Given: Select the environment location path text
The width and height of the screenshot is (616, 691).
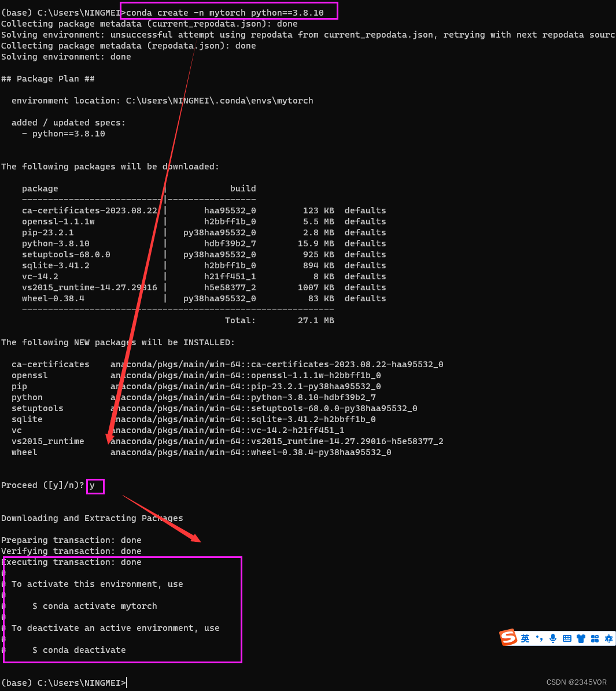Looking at the screenshot, I should click(x=162, y=100).
